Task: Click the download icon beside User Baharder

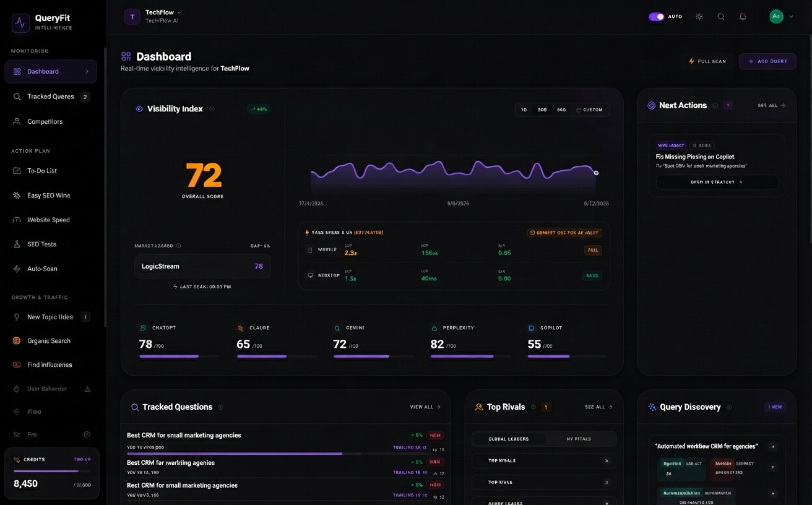Action: 87,389
